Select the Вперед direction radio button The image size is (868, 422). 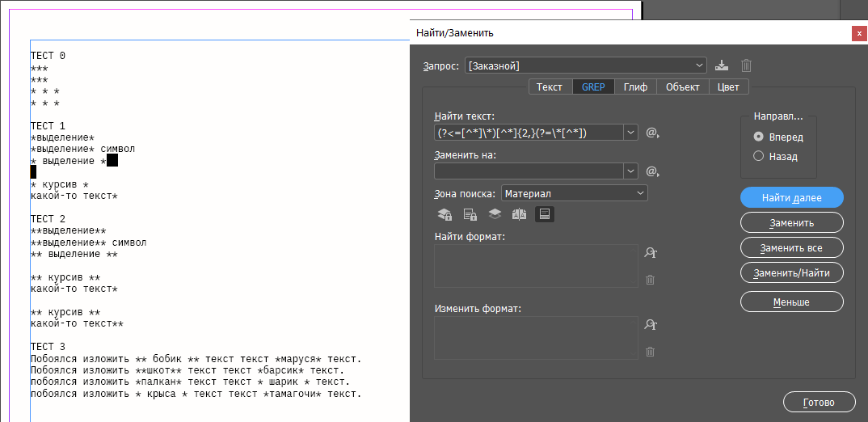(x=758, y=137)
